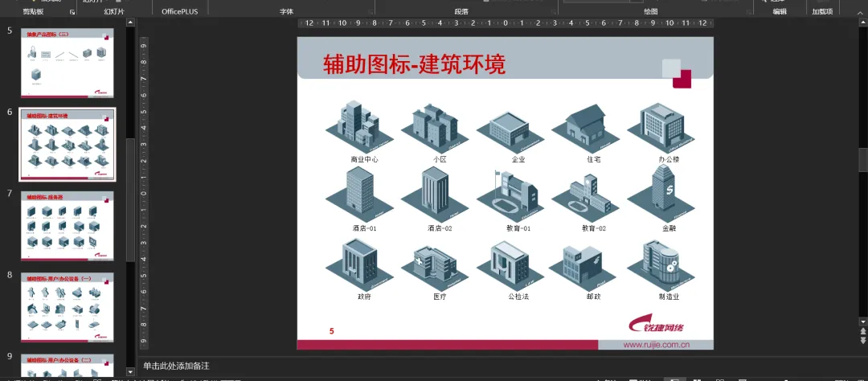This screenshot has height=381, width=868.
Task: Click the 小区 caption text
Action: pyautogui.click(x=440, y=159)
